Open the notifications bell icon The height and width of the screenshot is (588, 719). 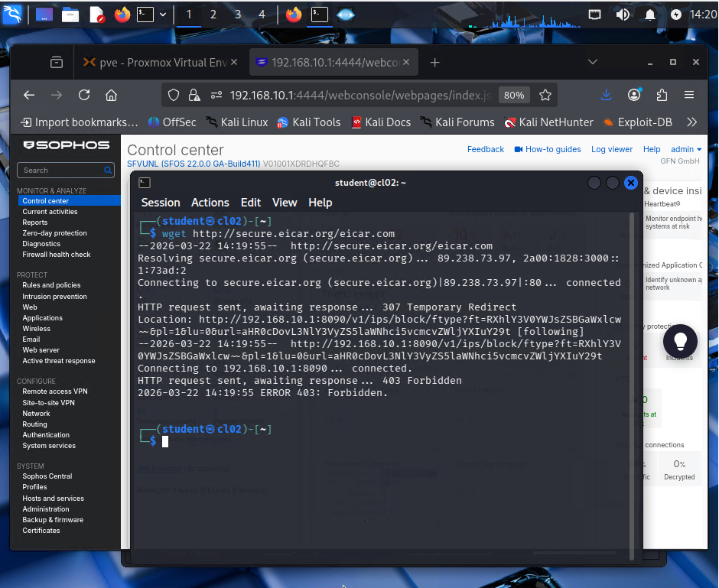click(650, 15)
